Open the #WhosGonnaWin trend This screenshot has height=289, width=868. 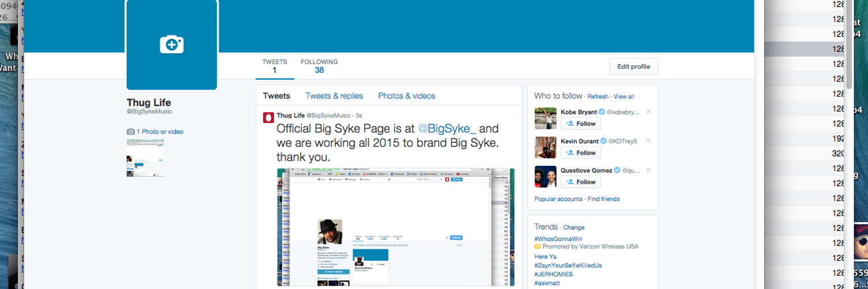pos(558,239)
